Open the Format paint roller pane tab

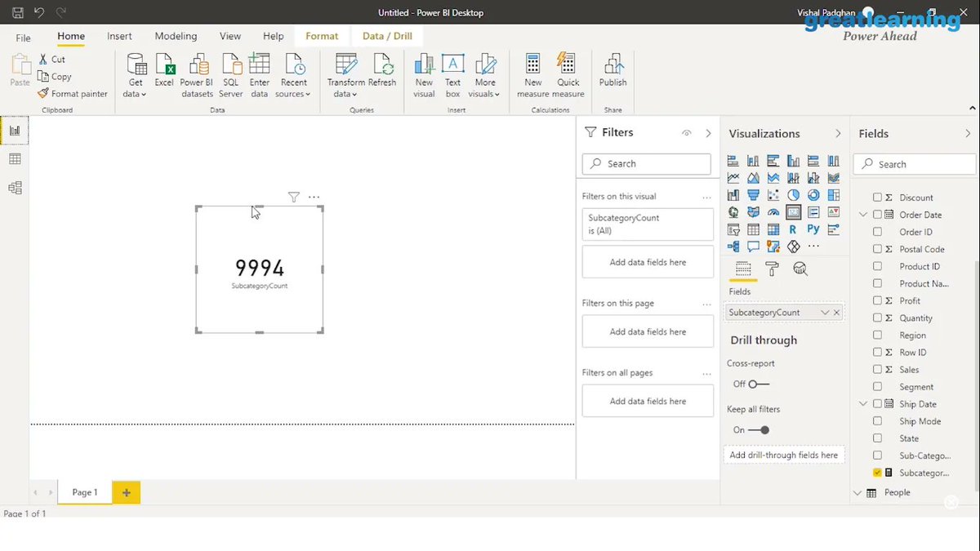click(772, 269)
